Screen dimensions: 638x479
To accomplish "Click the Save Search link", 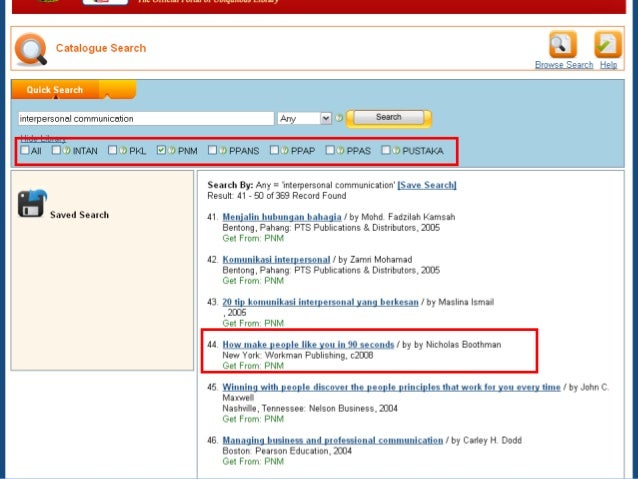I will pos(427,185).
